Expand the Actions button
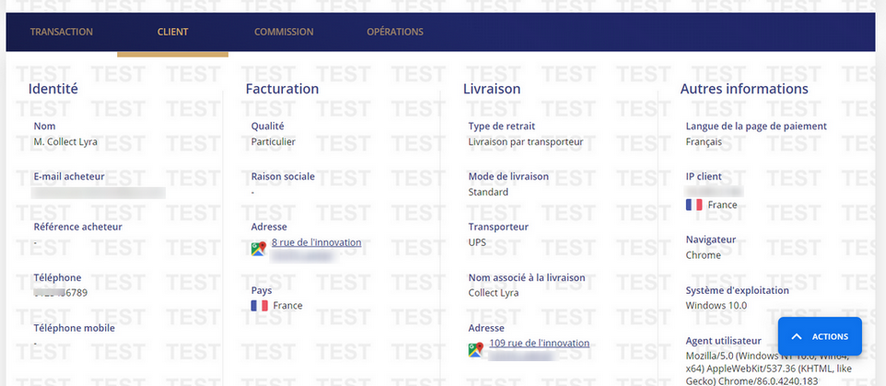The height and width of the screenshot is (386, 886). click(x=820, y=336)
